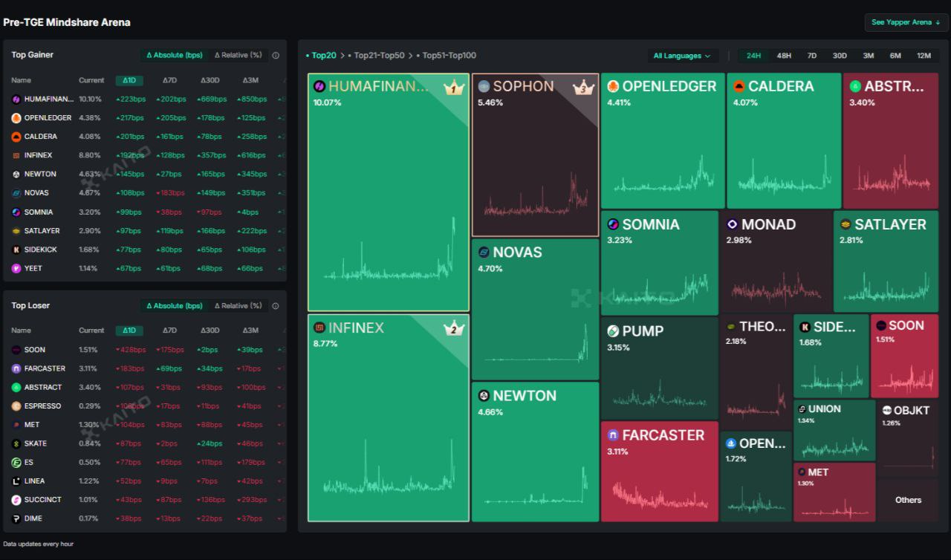Select the 30D time range tab
Screen dimensions: 951x560
pyautogui.click(x=840, y=56)
